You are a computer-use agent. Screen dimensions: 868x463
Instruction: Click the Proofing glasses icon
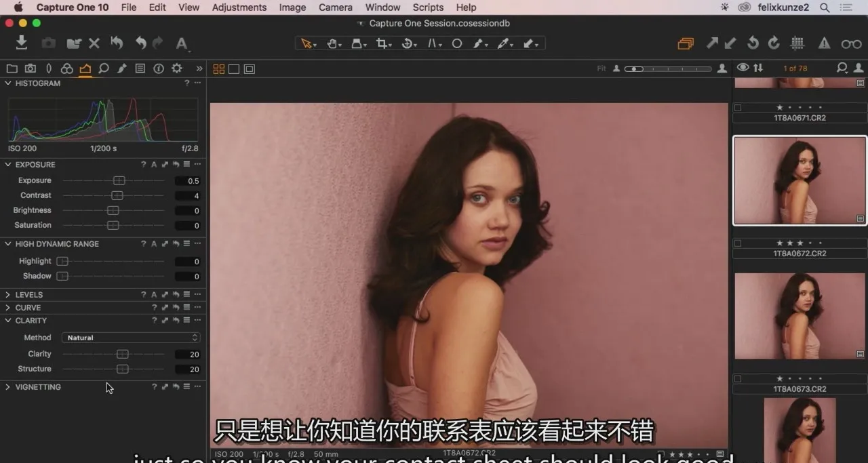coord(851,44)
